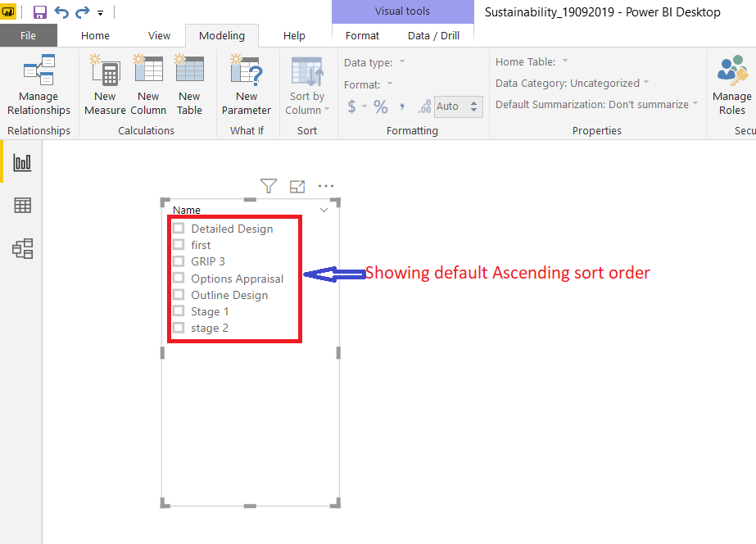
Task: Open the Sort by Column menu
Action: click(x=307, y=86)
